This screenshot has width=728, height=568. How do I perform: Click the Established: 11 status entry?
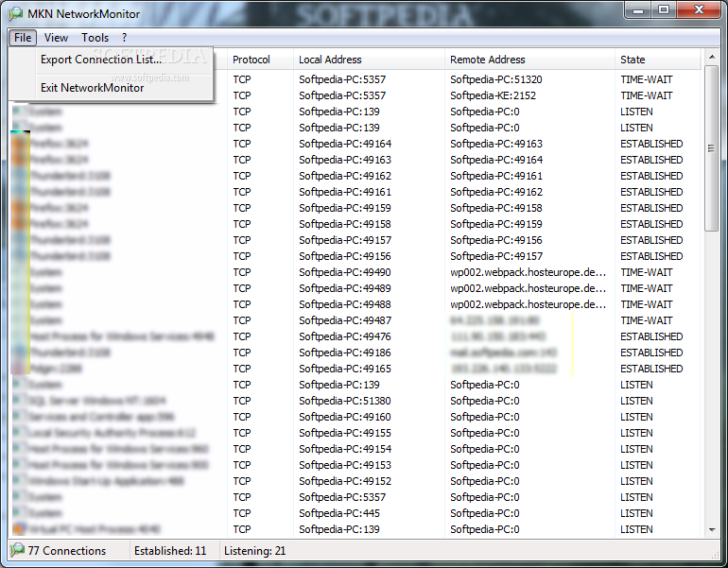(170, 551)
